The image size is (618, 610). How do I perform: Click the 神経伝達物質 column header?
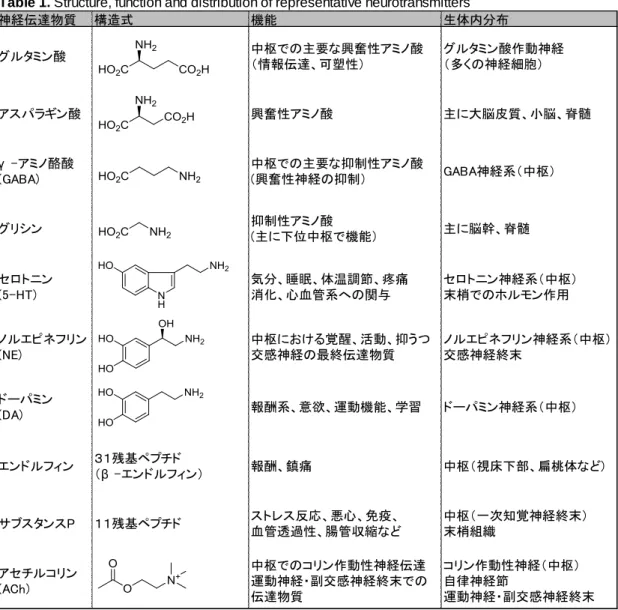coord(38,20)
